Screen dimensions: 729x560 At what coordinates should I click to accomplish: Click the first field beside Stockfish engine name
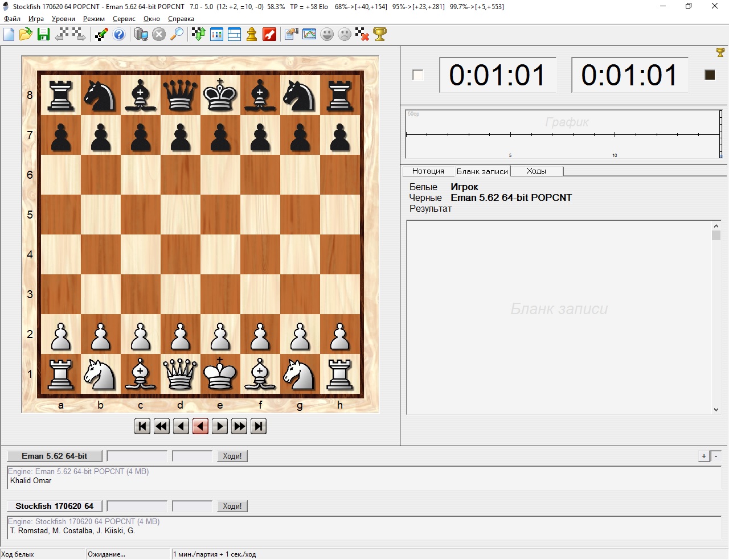click(137, 506)
